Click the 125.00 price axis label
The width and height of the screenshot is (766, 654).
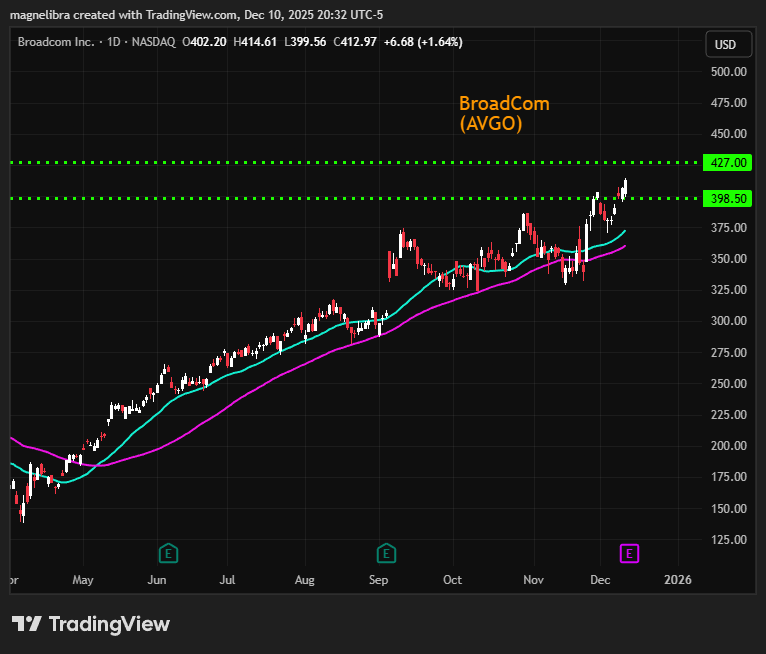point(729,540)
